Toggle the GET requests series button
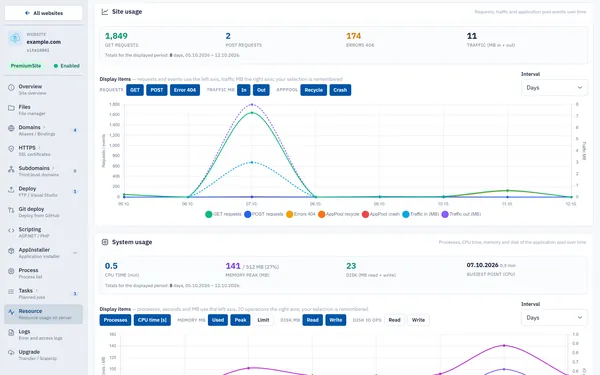Image resolution: width=600 pixels, height=375 pixels. tap(135, 90)
